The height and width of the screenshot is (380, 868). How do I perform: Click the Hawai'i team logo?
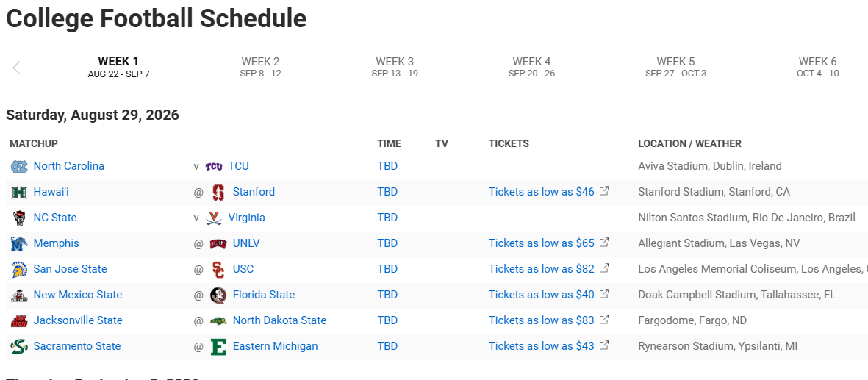click(18, 193)
